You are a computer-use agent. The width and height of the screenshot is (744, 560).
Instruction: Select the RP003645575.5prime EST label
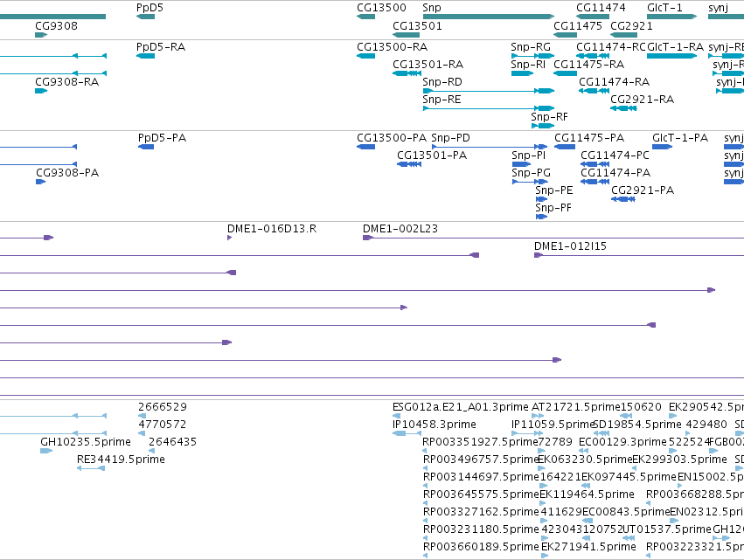(x=480, y=494)
